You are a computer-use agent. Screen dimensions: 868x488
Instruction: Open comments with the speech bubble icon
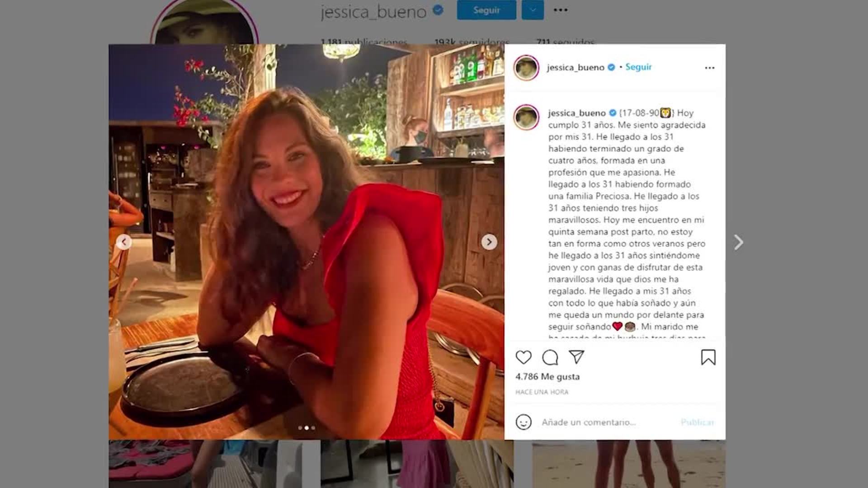click(x=550, y=357)
